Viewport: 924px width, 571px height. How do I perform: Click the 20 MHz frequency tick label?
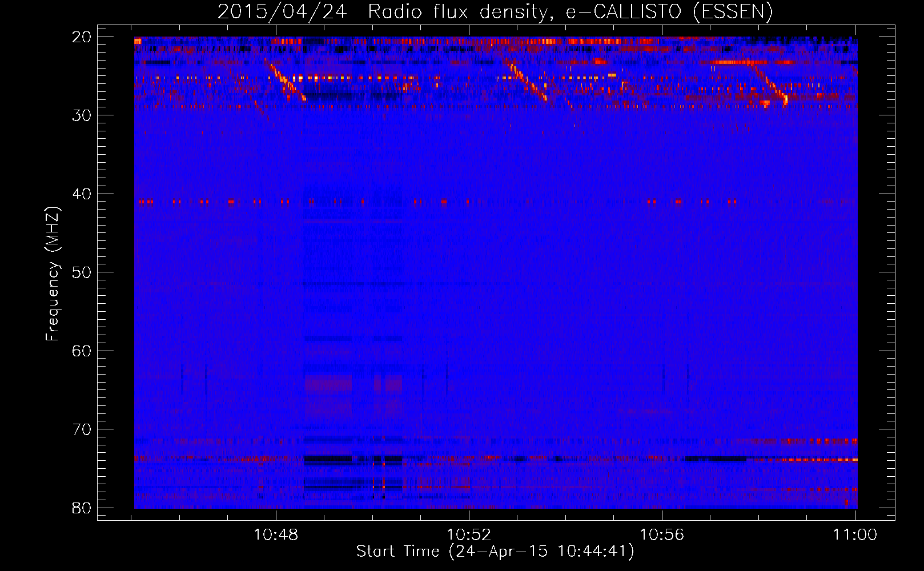[x=82, y=37]
